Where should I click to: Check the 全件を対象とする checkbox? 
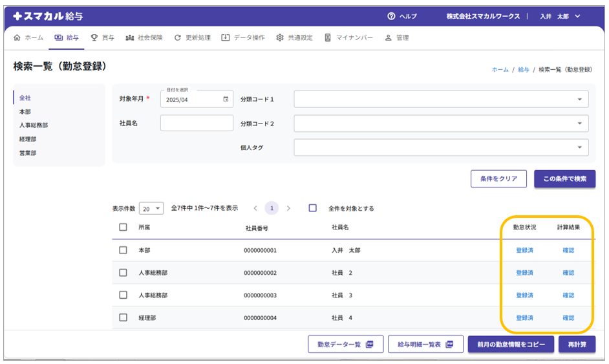tap(313, 208)
